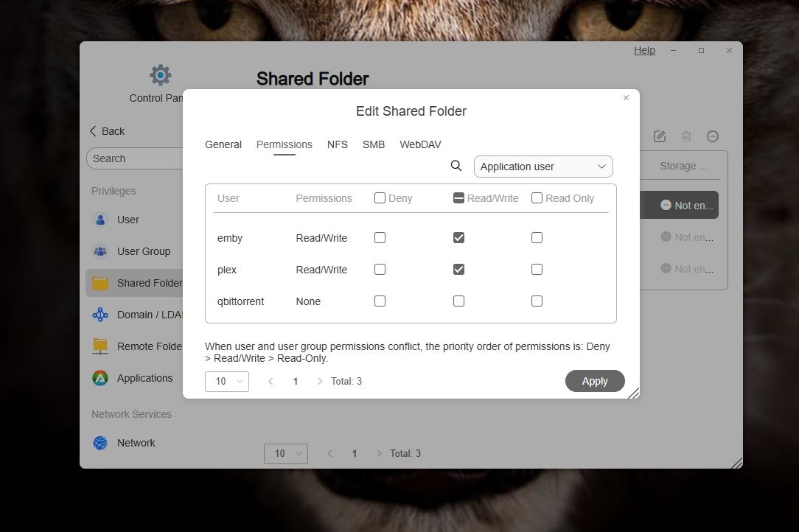The image size is (799, 532).
Task: Toggle Deny header checkbox
Action: point(380,197)
